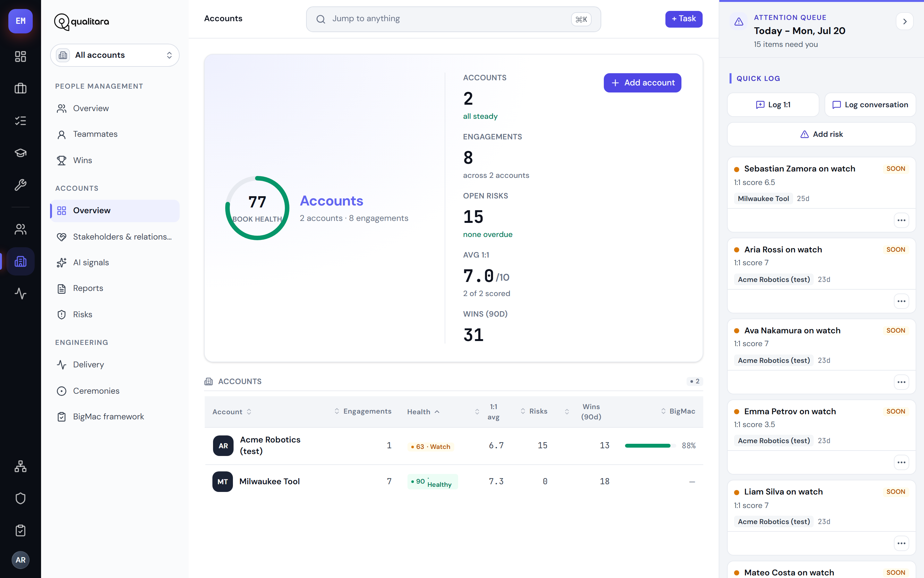Click the Attention Queue warning triangle icon
The height and width of the screenshot is (578, 924).
(x=739, y=22)
